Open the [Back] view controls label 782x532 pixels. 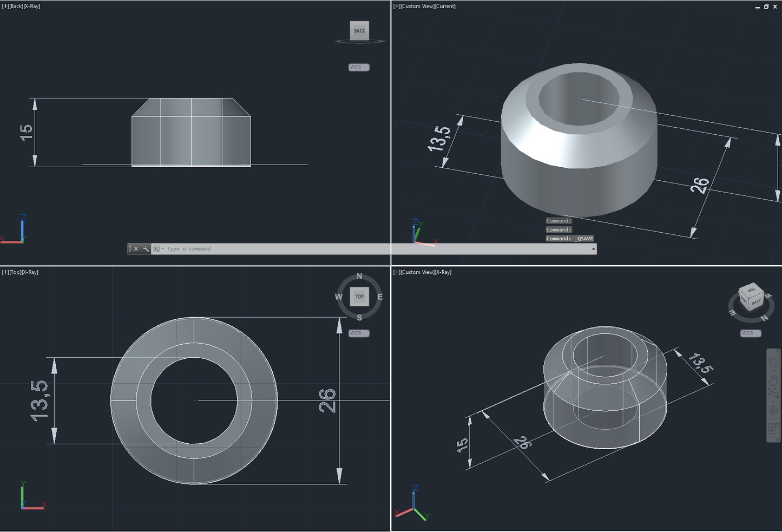(x=16, y=6)
